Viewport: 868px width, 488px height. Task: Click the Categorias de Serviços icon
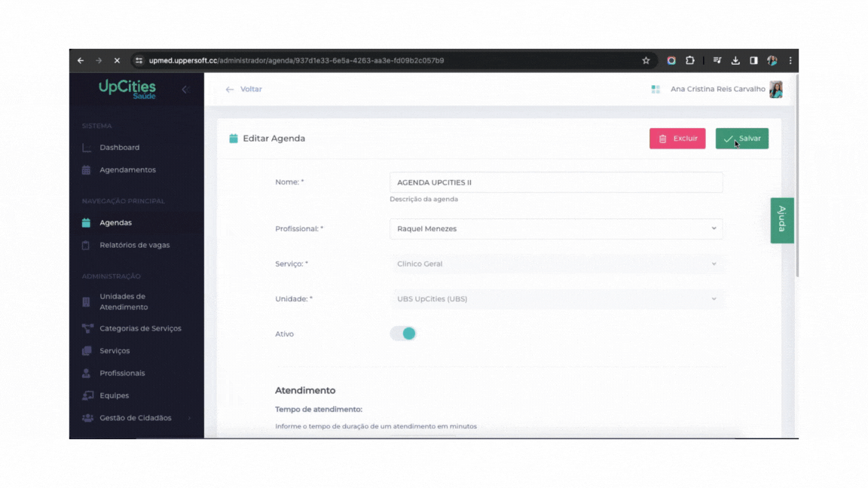coord(87,328)
